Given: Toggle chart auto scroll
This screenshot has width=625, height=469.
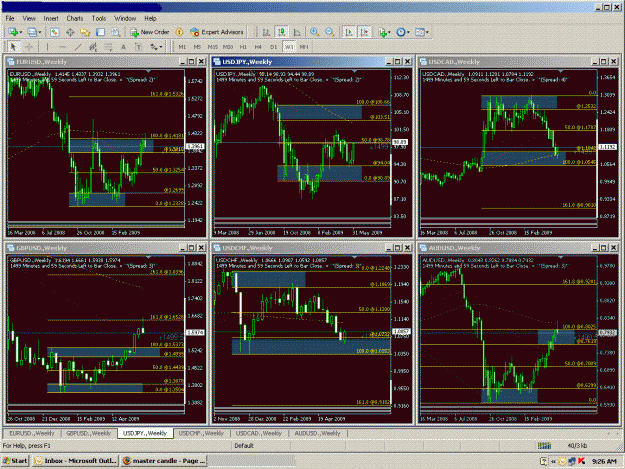Looking at the screenshot, I should click(x=349, y=32).
